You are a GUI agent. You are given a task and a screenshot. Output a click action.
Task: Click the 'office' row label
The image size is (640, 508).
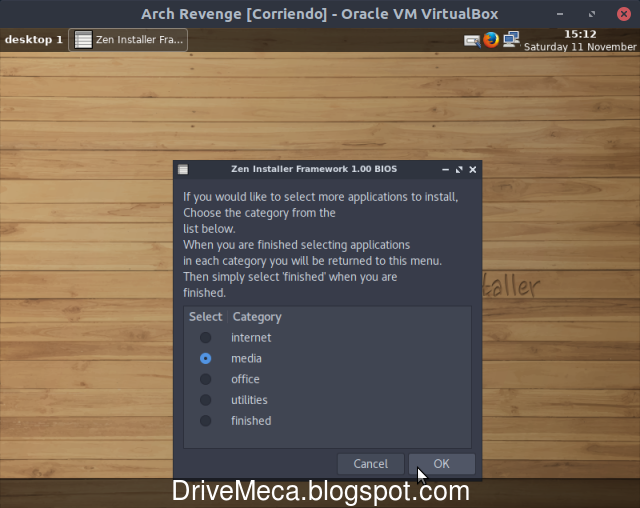245,379
